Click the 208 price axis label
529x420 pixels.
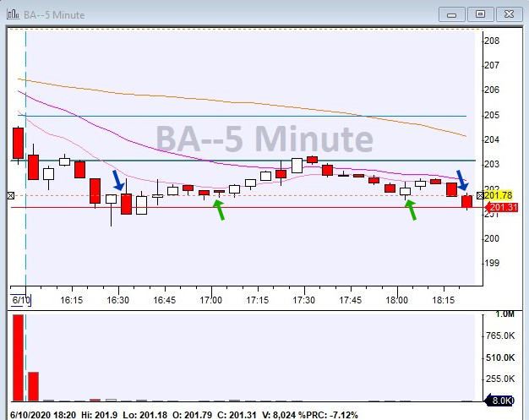pyautogui.click(x=492, y=41)
